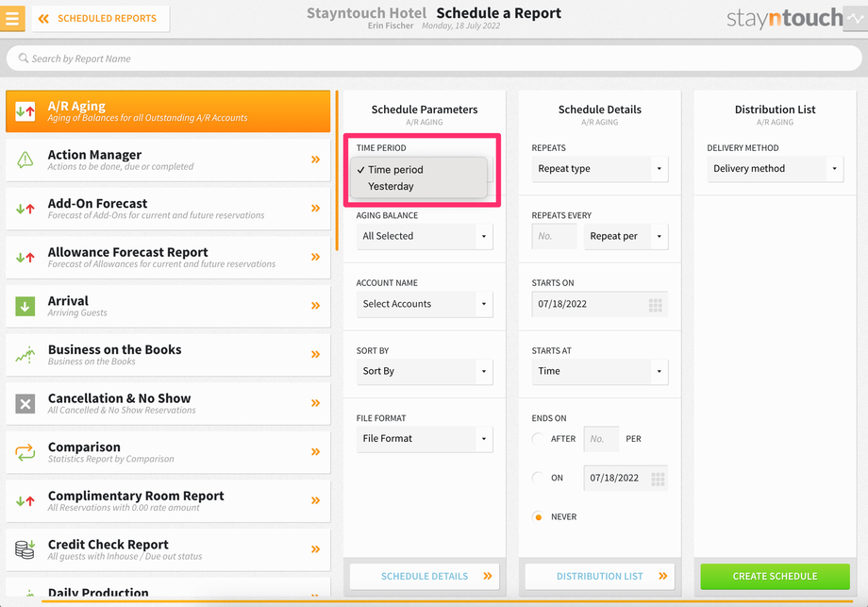Click the Ends After 'No.' field
This screenshot has width=868, height=607.
601,439
